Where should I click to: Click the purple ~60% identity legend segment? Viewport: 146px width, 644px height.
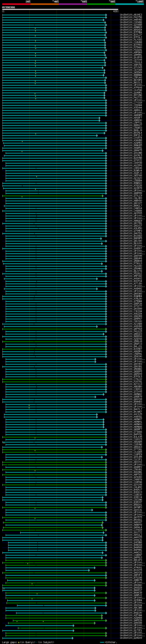point(73,4)
